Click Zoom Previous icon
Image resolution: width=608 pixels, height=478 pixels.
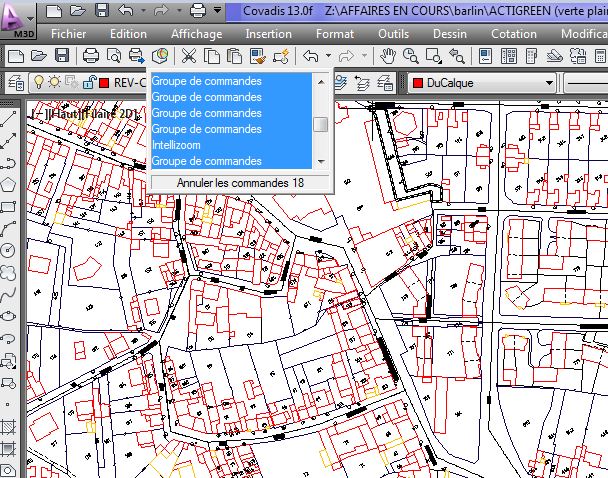click(x=457, y=56)
